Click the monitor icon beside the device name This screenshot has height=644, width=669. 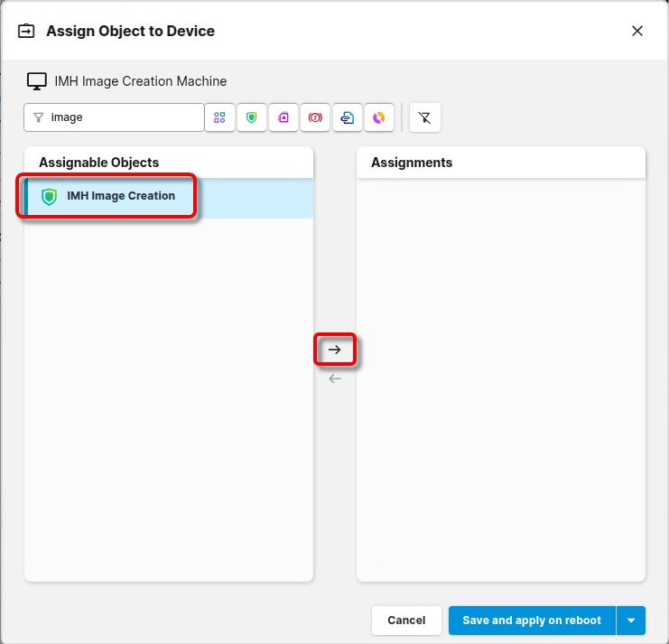pos(36,81)
